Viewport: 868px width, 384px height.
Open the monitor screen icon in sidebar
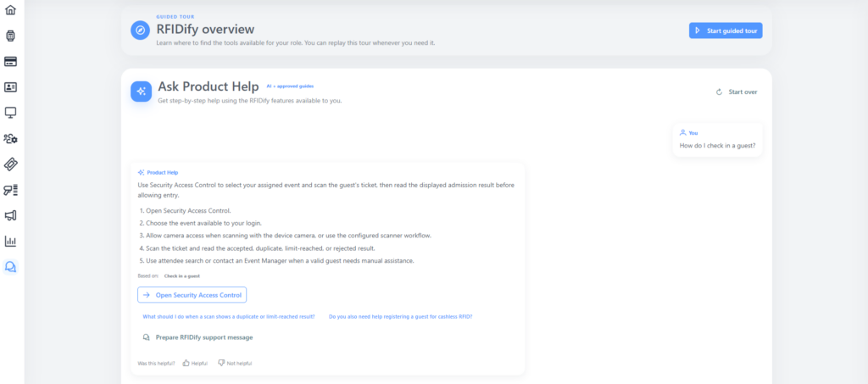click(x=10, y=113)
